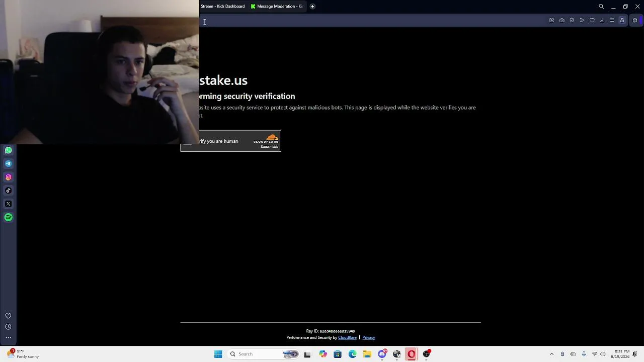Switch to Stream - Kick Dashboard tab

point(223,7)
